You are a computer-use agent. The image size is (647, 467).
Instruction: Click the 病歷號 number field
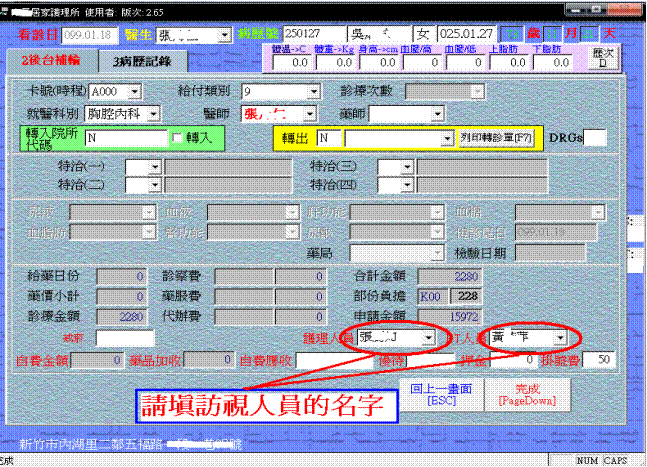click(311, 34)
